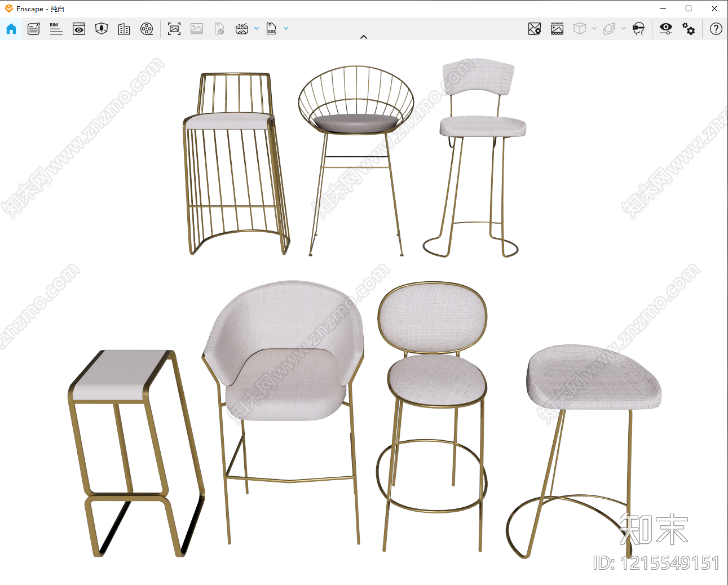Take a Screenshot render
The height and width of the screenshot is (585, 728).
pos(174,29)
